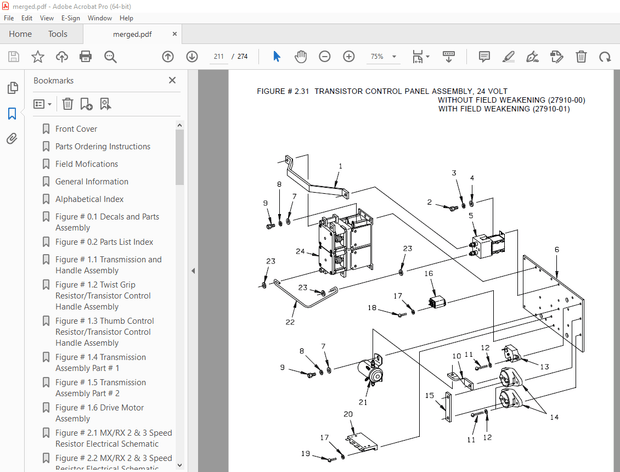Delete the selected bookmark with trash icon
Screen dimensions: 620x472
point(67,103)
